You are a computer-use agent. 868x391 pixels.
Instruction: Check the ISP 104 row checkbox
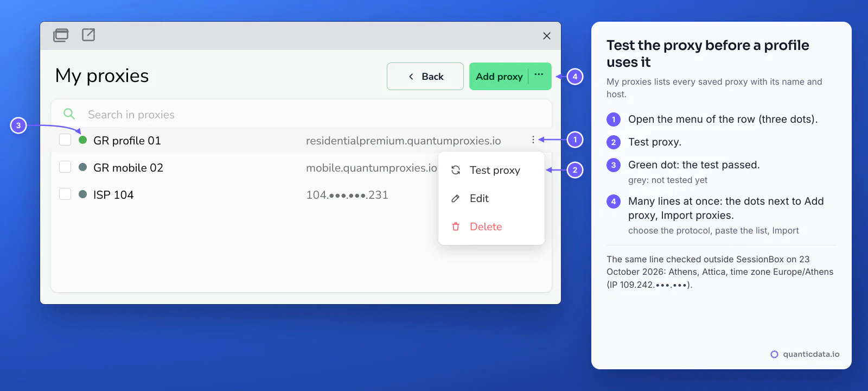tap(65, 194)
